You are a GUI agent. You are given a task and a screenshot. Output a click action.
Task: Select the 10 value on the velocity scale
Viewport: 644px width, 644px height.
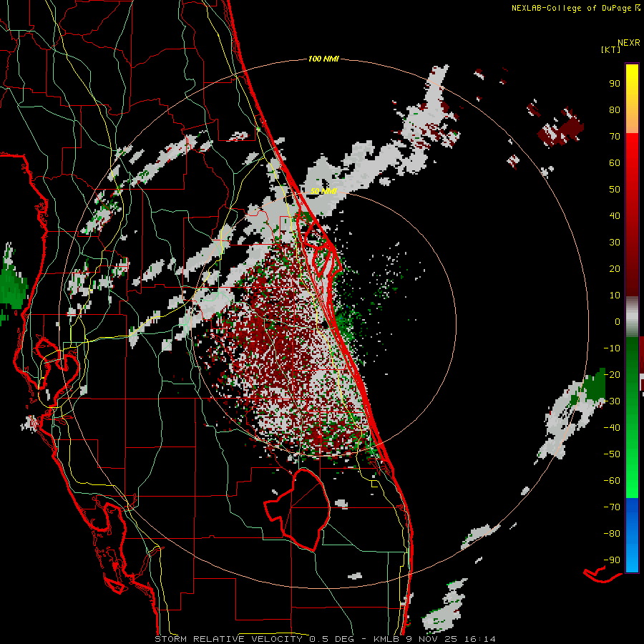tap(615, 296)
